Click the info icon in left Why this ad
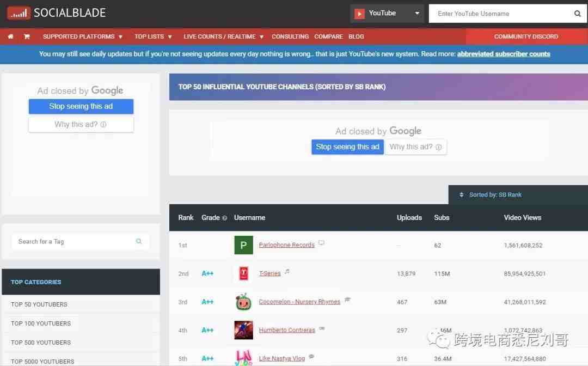The image size is (588, 366). pyautogui.click(x=103, y=125)
